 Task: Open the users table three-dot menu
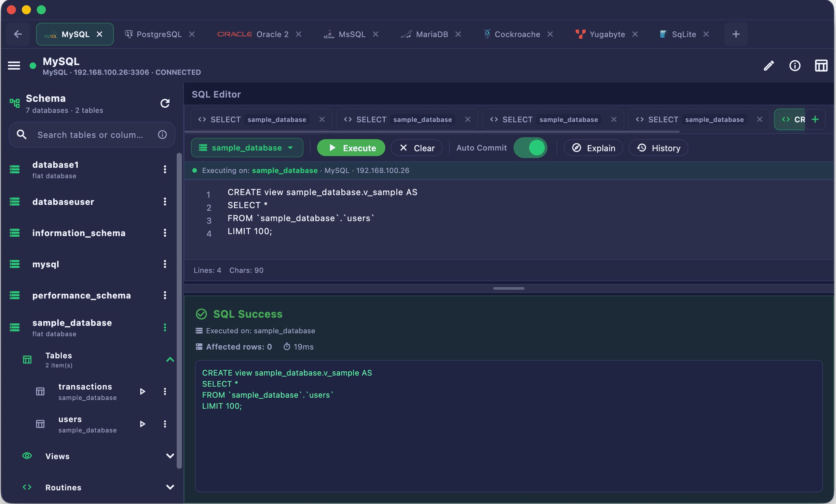click(165, 424)
